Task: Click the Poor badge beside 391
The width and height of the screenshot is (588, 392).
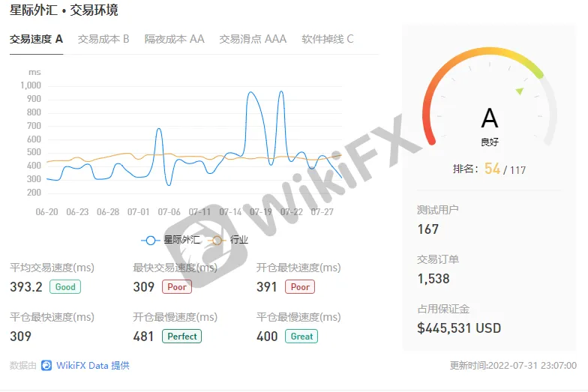Action: coord(300,287)
